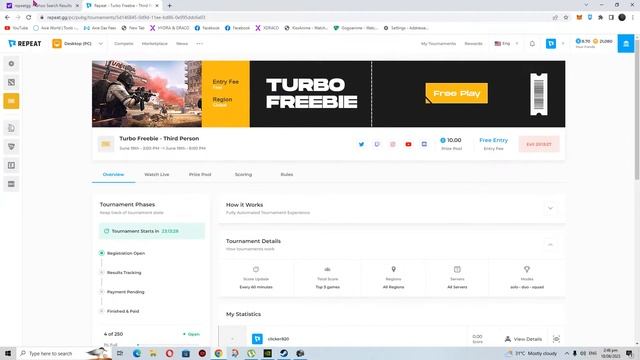Switch to the Scoring tab
640x360 pixels.
point(243,174)
